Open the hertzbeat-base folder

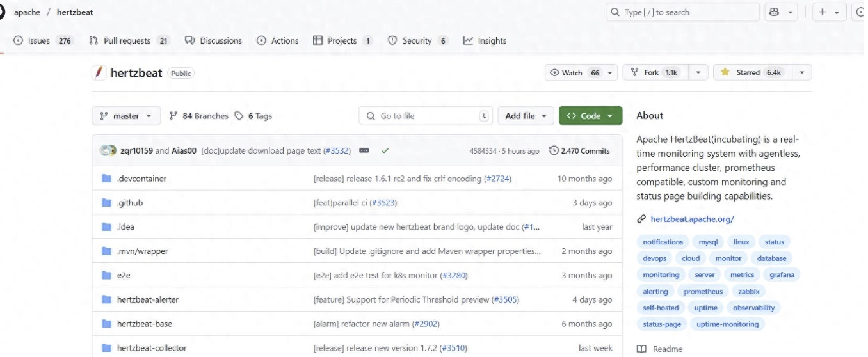pos(145,324)
